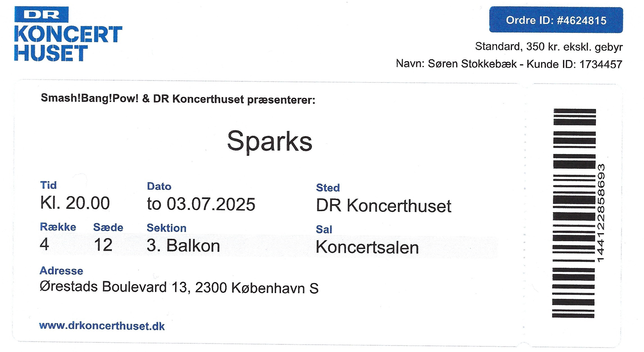Screen dimensions: 644x352
Task: Click the Tid label
Action: pyautogui.click(x=48, y=185)
